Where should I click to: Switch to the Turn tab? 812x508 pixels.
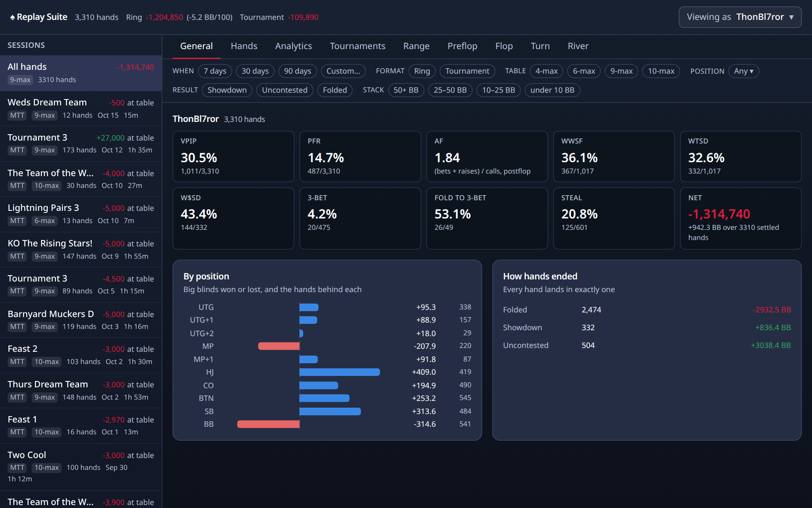tap(540, 46)
